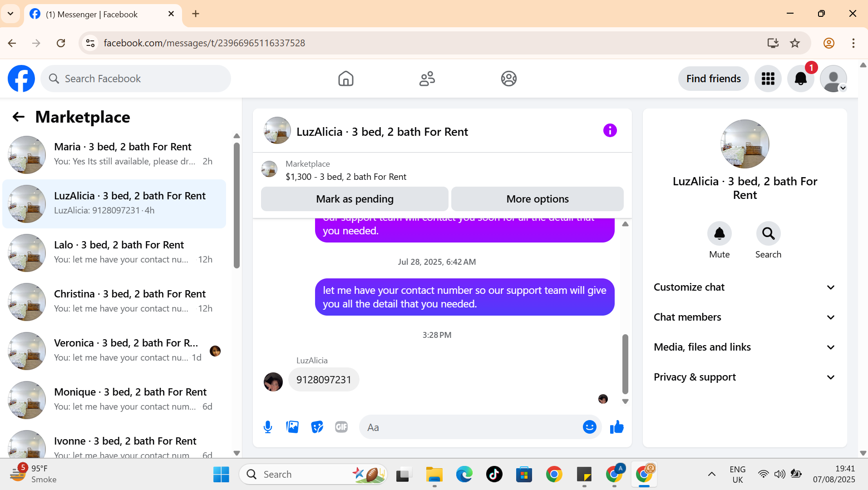
Task: Mute the conversation with the bell icon
Action: click(x=720, y=233)
